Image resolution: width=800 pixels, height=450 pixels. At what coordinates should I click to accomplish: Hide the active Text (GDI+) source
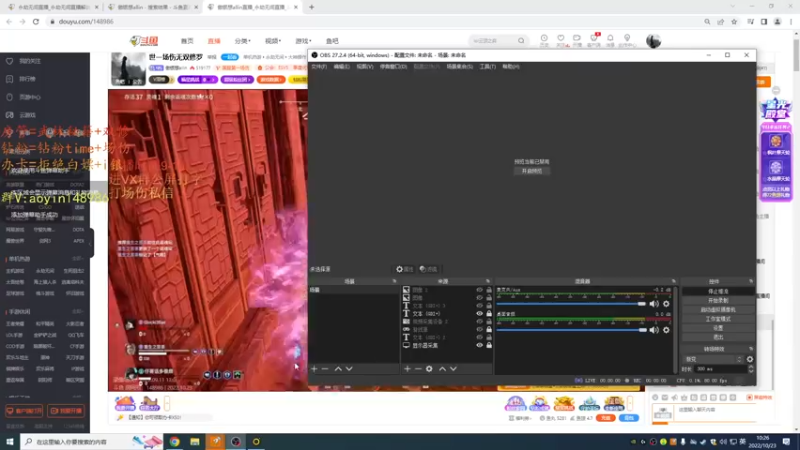click(479, 314)
